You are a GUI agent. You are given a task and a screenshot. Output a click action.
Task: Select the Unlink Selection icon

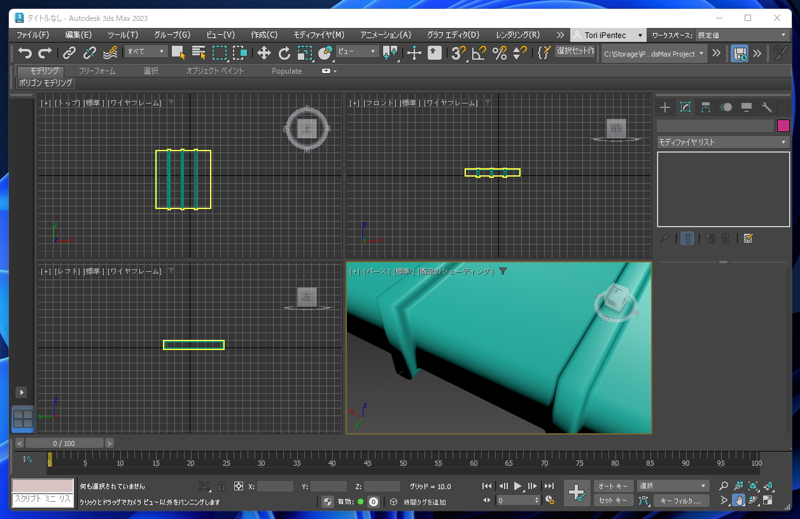(89, 53)
